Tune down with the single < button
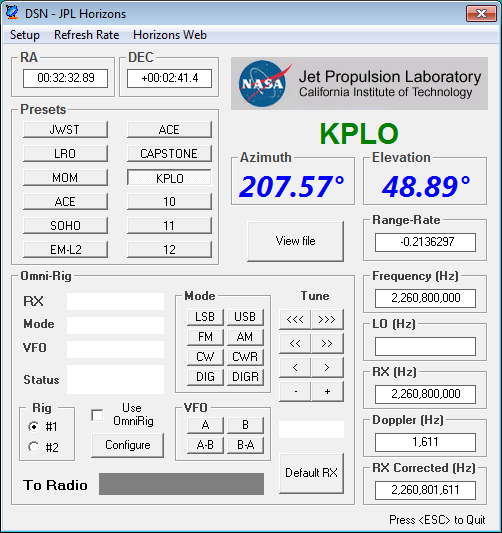This screenshot has width=502, height=533. click(295, 367)
